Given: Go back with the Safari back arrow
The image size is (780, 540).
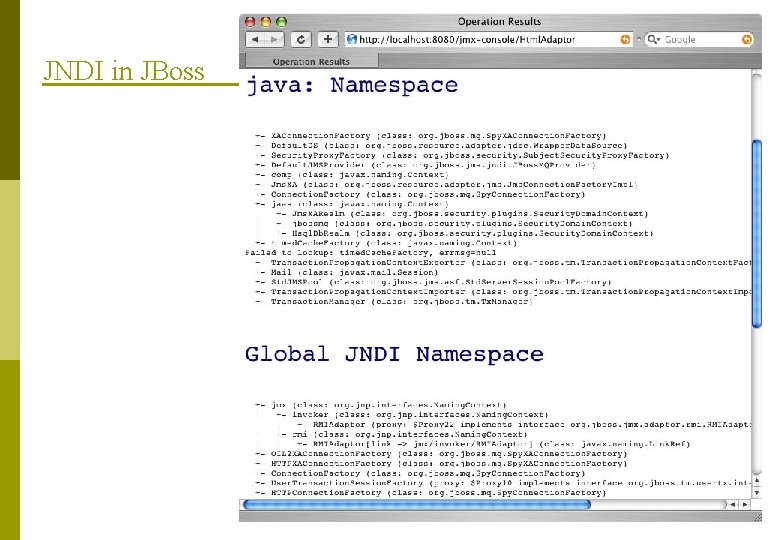Looking at the screenshot, I should click(x=256, y=39).
